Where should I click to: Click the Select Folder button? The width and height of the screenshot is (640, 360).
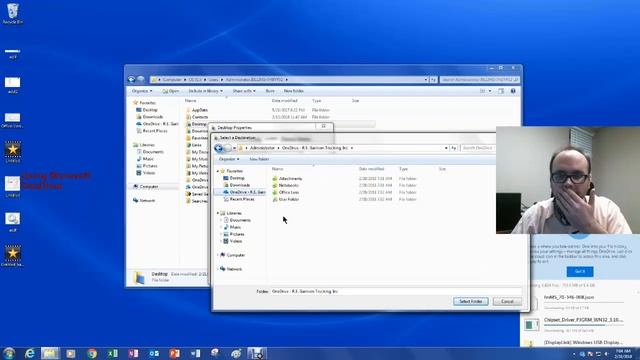[471, 301]
